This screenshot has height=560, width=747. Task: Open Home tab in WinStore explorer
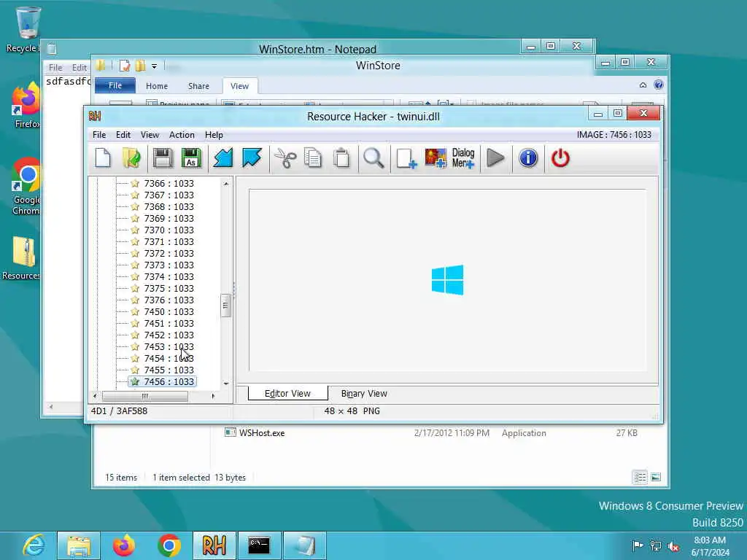[157, 86]
